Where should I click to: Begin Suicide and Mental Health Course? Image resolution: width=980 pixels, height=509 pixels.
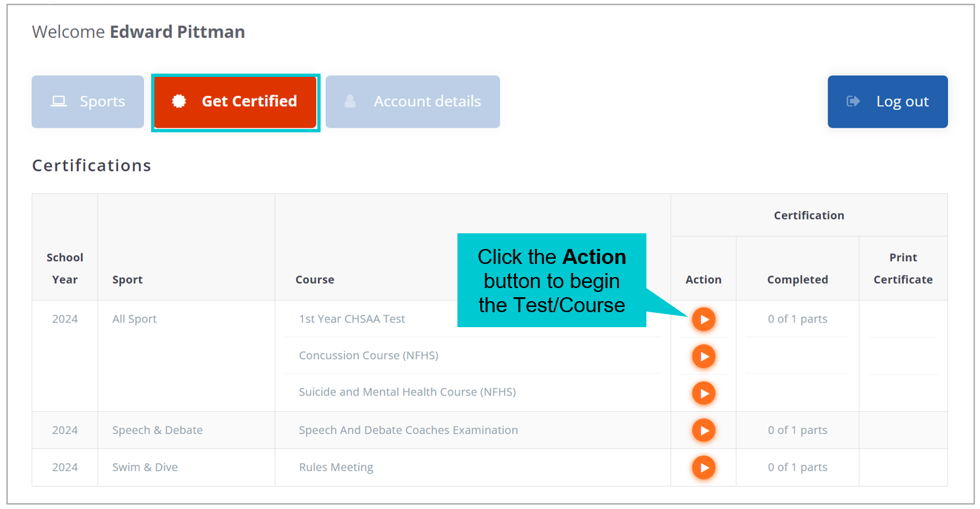point(704,393)
